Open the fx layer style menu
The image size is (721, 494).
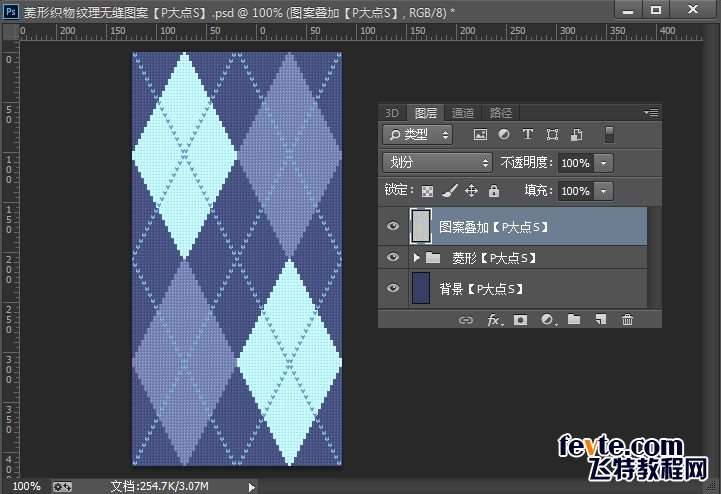pos(494,320)
